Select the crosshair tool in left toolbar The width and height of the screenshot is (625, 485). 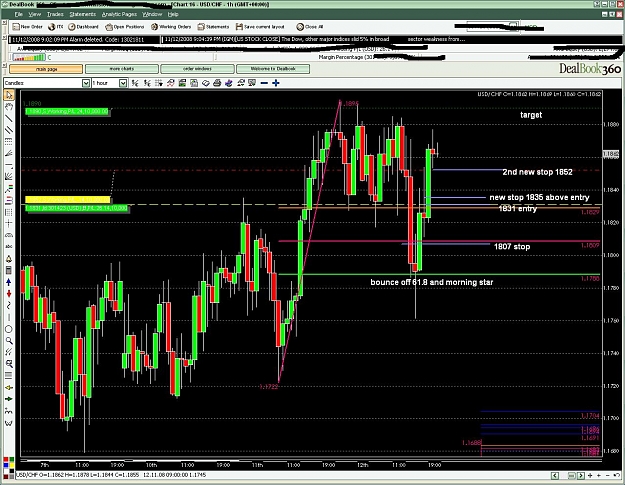pos(9,223)
